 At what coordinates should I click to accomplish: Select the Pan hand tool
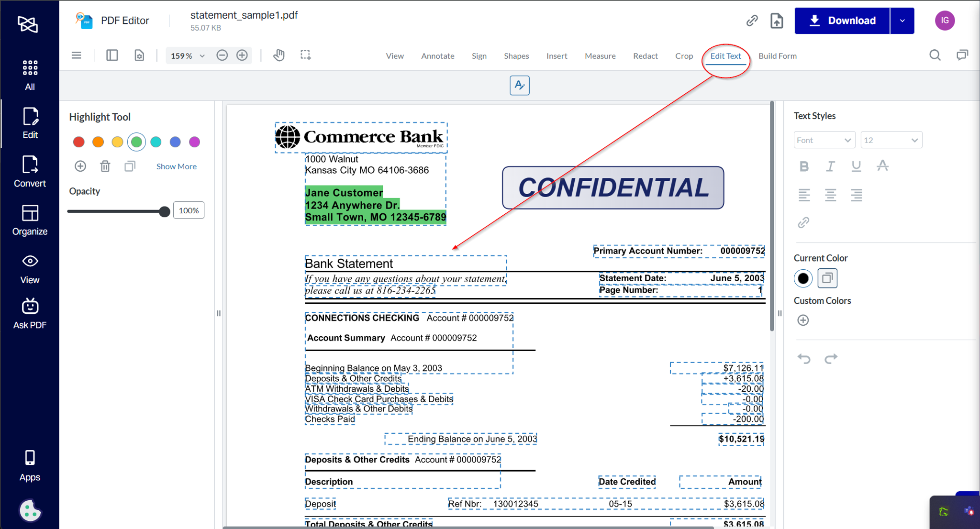coord(279,55)
